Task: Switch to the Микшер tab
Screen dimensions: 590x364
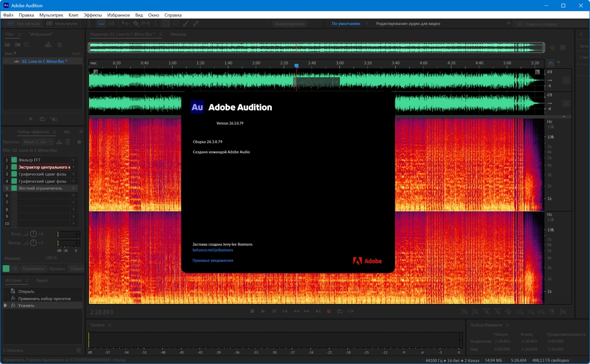Action: click(178, 34)
